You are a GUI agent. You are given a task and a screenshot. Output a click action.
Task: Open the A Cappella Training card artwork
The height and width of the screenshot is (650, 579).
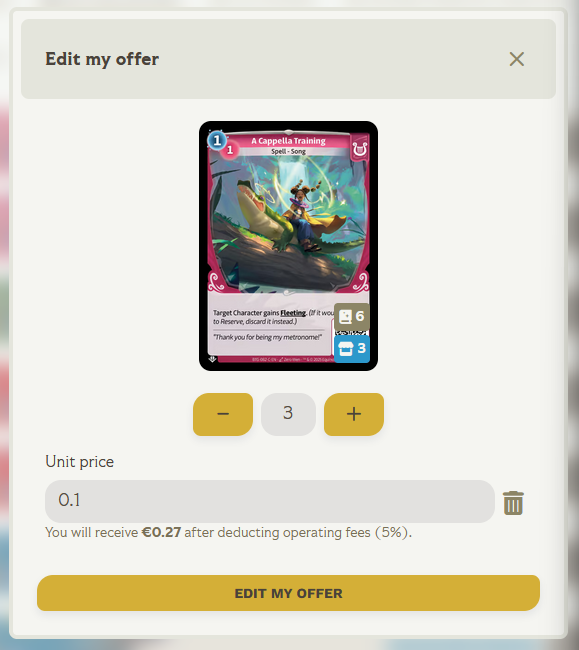point(288,224)
